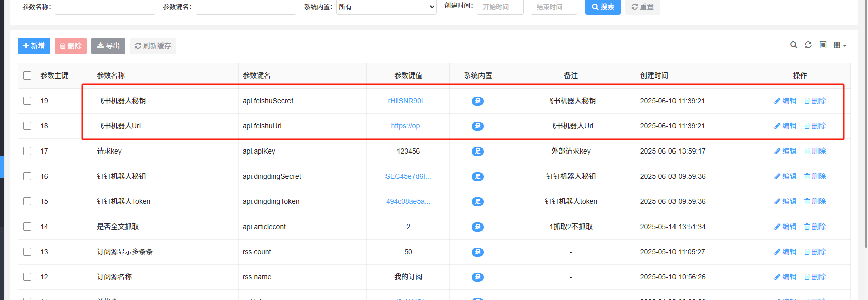868x300 pixels.
Task: Open the 开始时间 date picker field
Action: pyautogui.click(x=500, y=7)
